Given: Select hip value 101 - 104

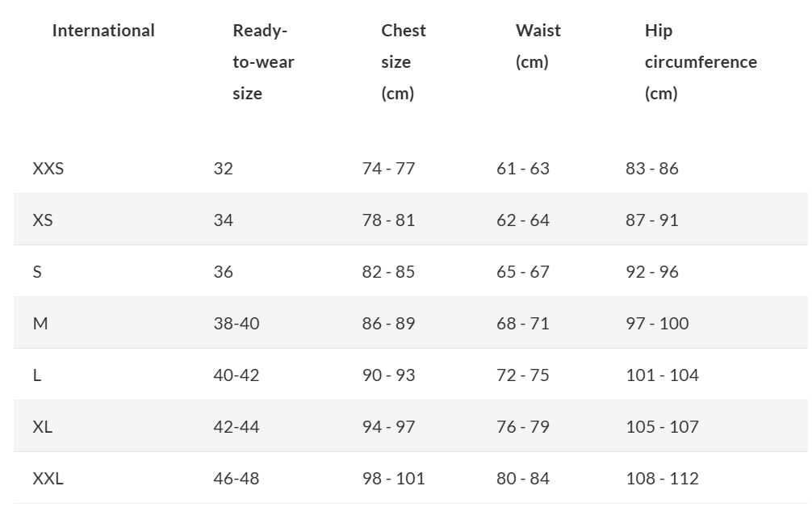Looking at the screenshot, I should [662, 375].
